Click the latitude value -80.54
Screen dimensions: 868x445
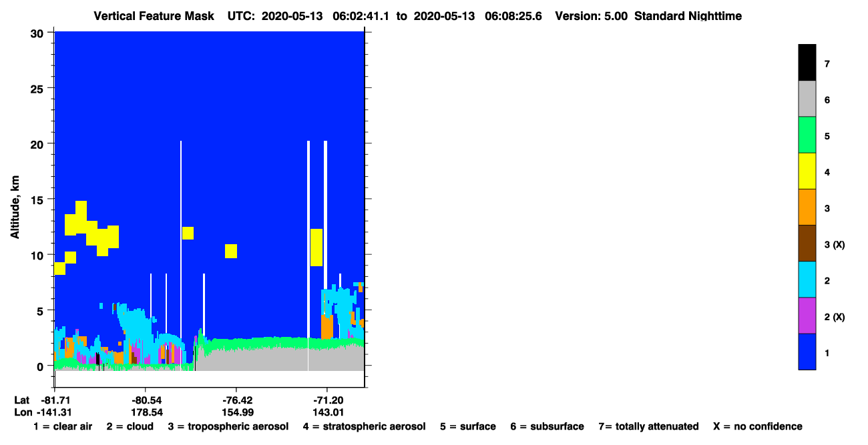[146, 400]
